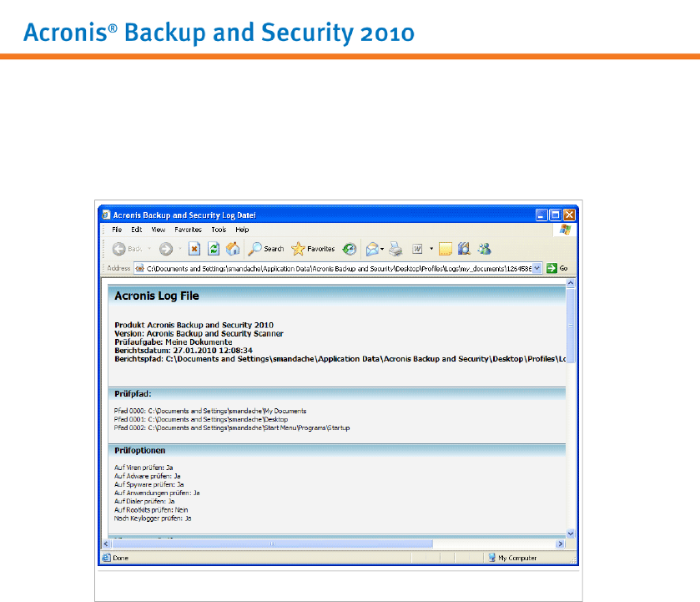Stop page loading with red X

pyautogui.click(x=194, y=249)
